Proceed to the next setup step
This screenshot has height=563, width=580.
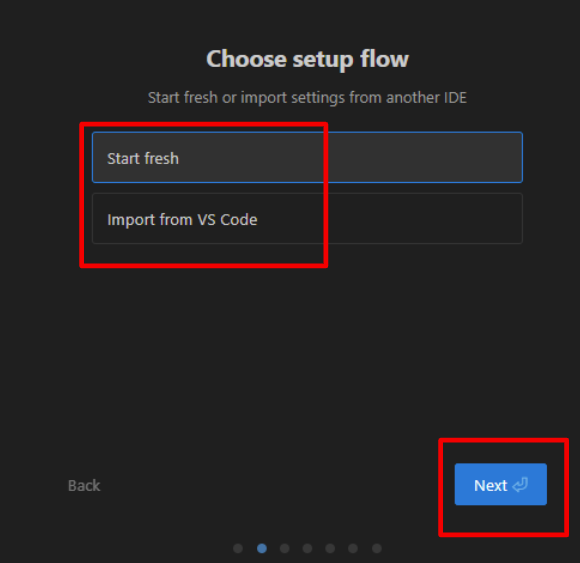pyautogui.click(x=500, y=484)
